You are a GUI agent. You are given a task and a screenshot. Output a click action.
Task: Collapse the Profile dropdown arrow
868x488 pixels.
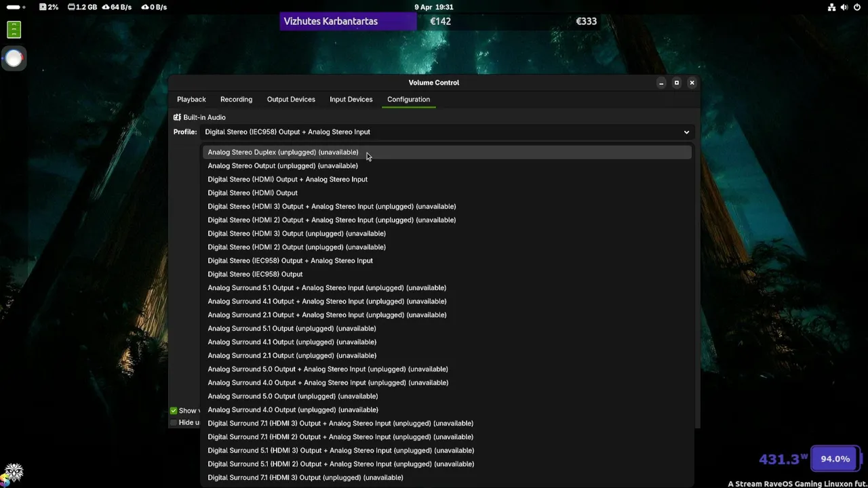click(x=686, y=132)
